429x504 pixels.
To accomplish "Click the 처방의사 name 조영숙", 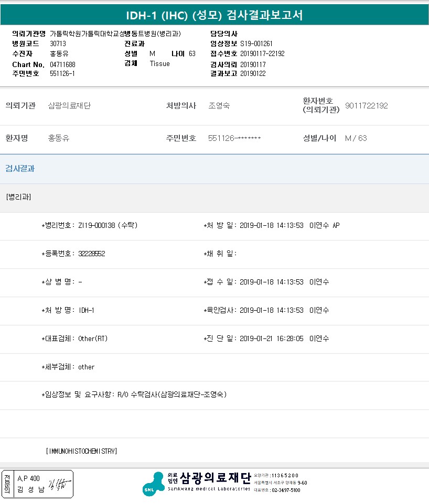I will point(219,106).
